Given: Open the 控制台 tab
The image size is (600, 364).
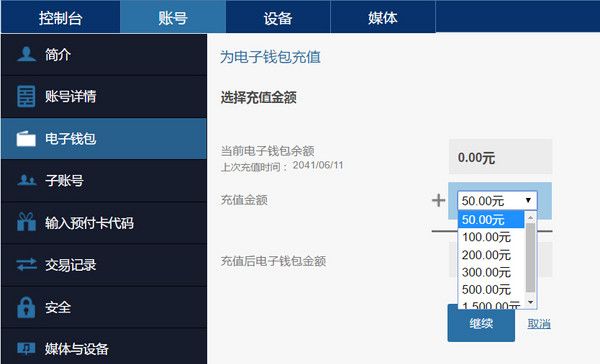Looking at the screenshot, I should [60, 18].
